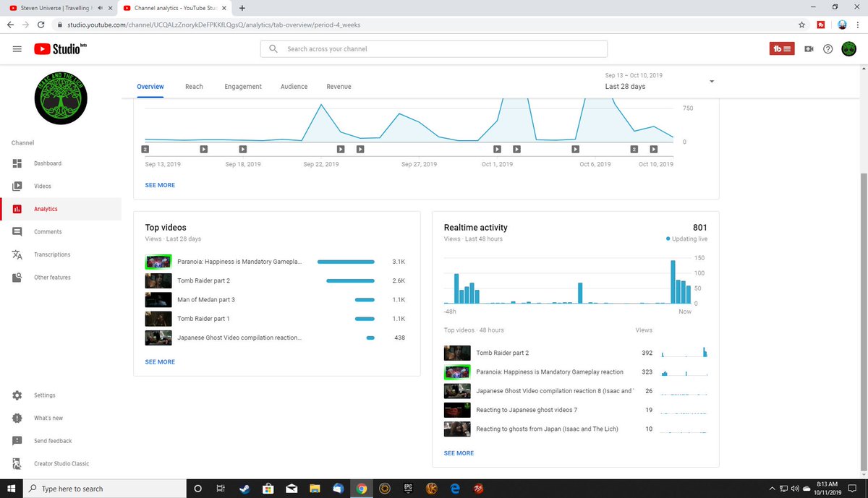868x498 pixels.
Task: Go back with the browser arrow
Action: point(10,24)
